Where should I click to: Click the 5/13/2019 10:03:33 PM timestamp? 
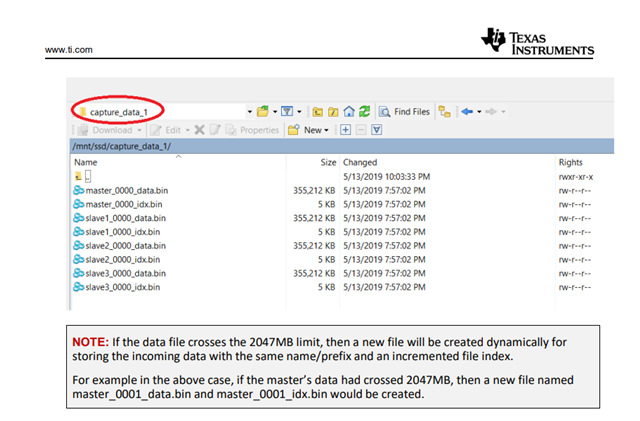click(x=387, y=176)
